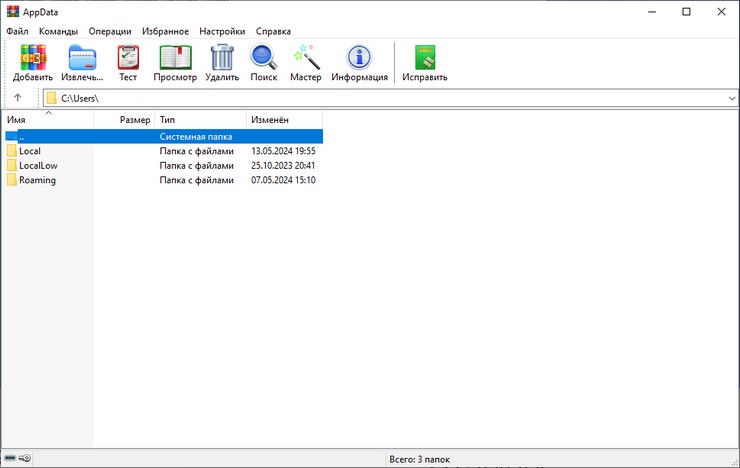Expand the address bar path dropdown
Image resolution: width=740 pixels, height=468 pixels.
click(x=731, y=98)
